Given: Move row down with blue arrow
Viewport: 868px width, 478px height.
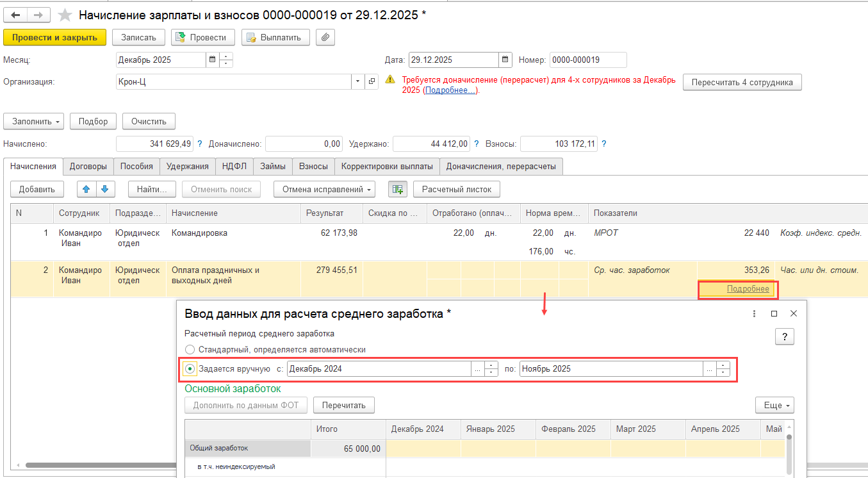Looking at the screenshot, I should [105, 189].
